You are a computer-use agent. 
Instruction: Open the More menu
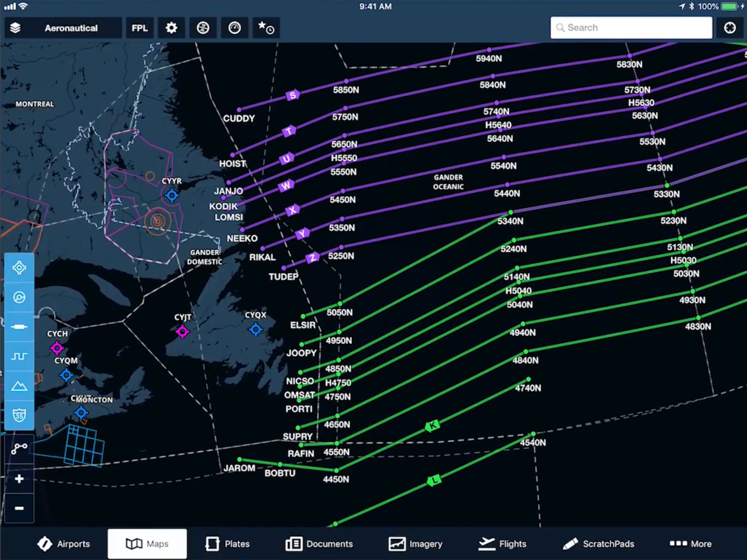click(690, 544)
